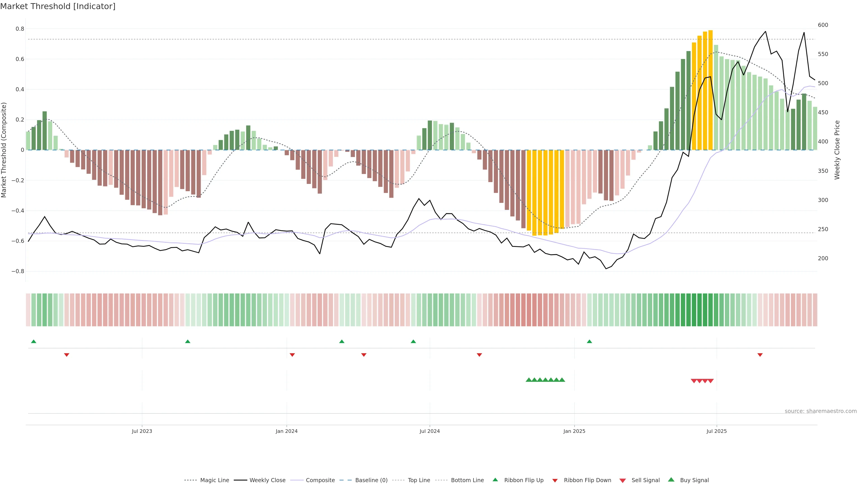Toggle the Baseline (0) legend entry
Viewport: 868px width, 488px height.
[371, 480]
